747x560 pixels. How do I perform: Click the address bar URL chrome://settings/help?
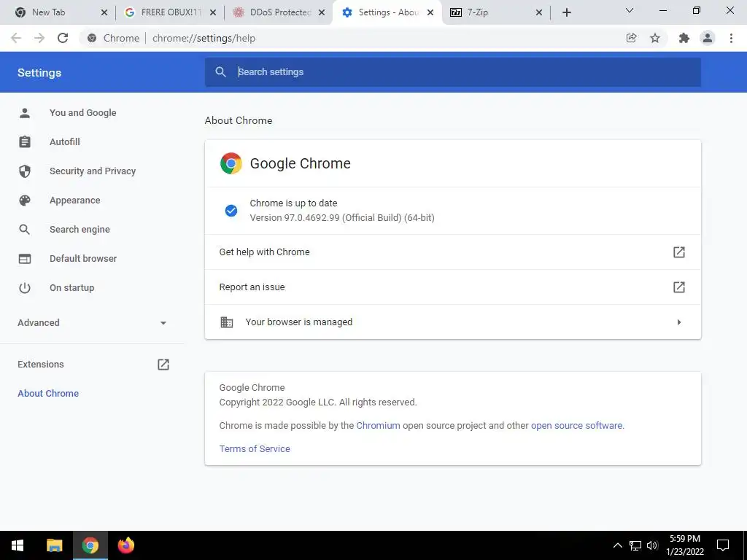(204, 38)
